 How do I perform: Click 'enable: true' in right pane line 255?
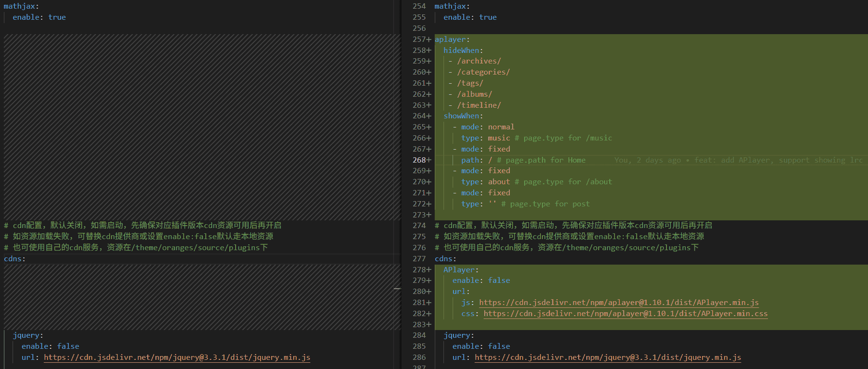[470, 17]
